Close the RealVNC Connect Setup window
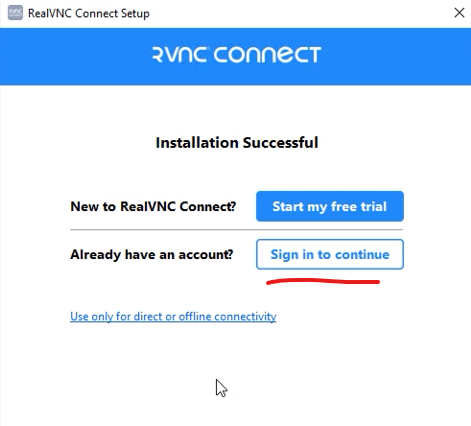 coord(459,13)
